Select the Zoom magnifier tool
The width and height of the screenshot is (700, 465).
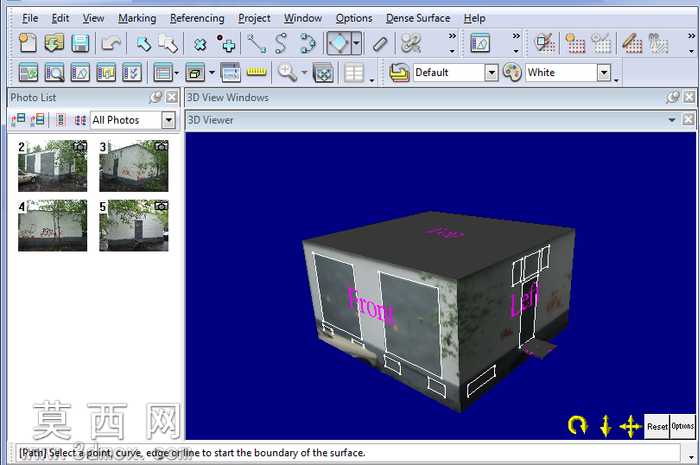287,72
